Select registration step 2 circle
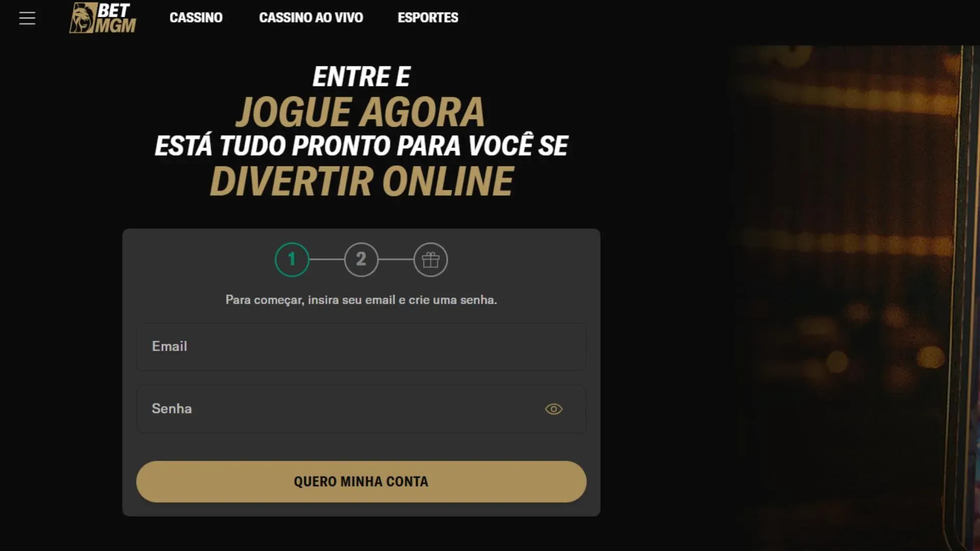Viewport: 980px width, 551px height. point(361,260)
